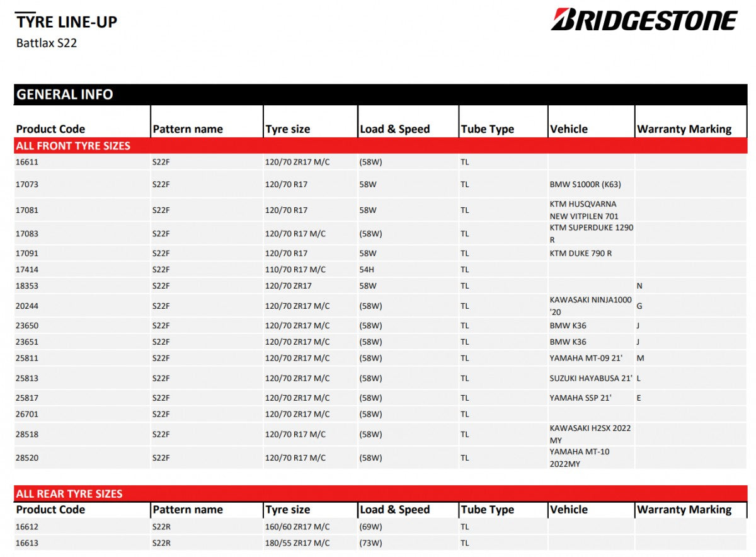Select tyre size 160/60 ZR17 M/C

click(x=297, y=527)
